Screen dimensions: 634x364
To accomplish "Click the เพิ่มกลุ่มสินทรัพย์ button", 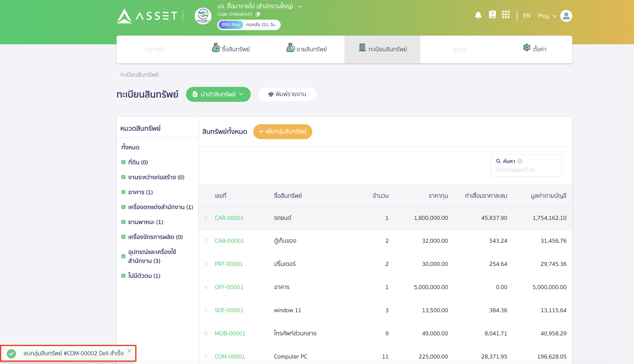I will (x=282, y=131).
